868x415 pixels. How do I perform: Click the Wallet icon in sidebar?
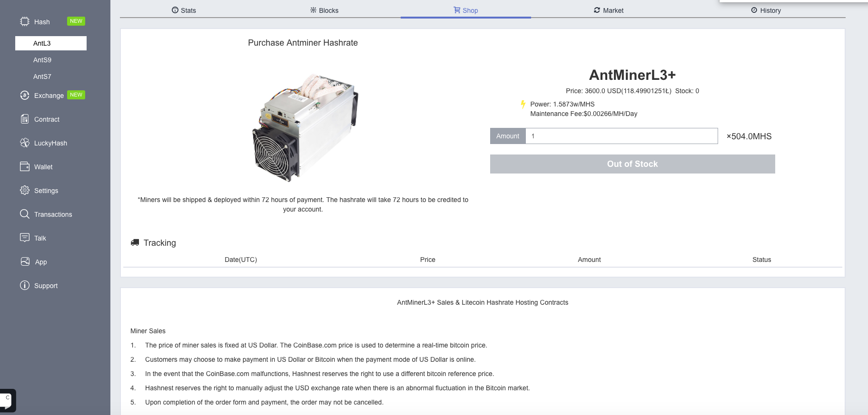point(25,166)
